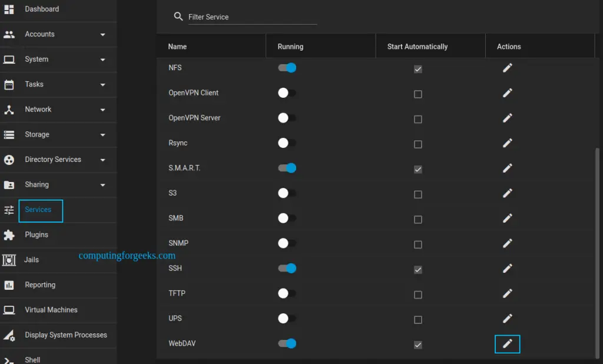603x364 pixels.
Task: Configure the S.M.A.R.T. service pencil icon
Action: (x=507, y=168)
